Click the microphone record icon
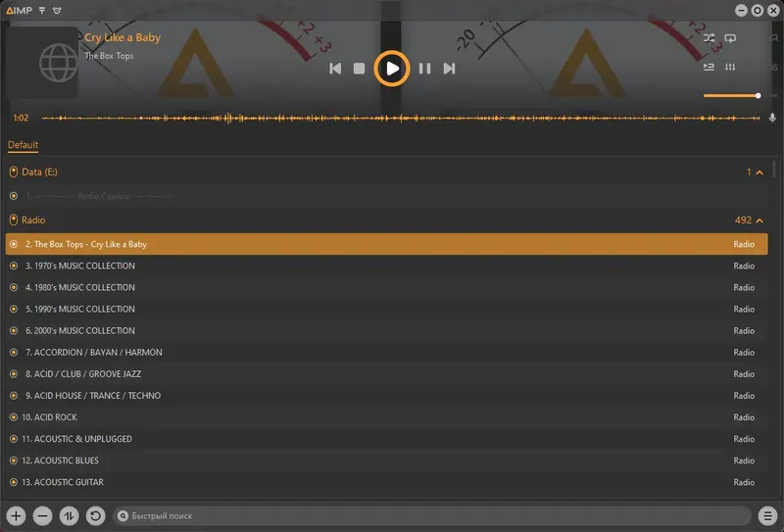The width and height of the screenshot is (784, 532). pos(772,118)
